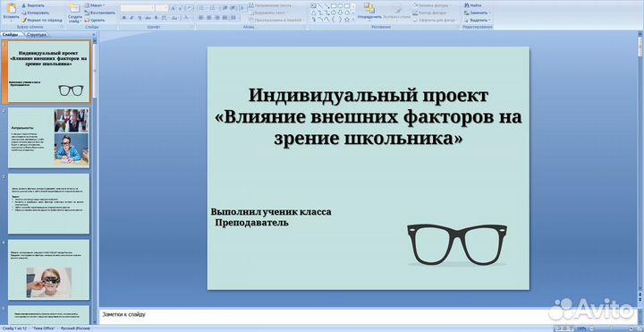The height and width of the screenshot is (332, 644).
Task: Justify the text
Action: [225, 18]
